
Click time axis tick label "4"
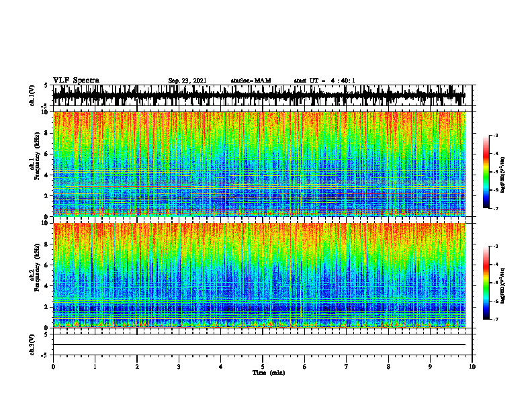220,367
